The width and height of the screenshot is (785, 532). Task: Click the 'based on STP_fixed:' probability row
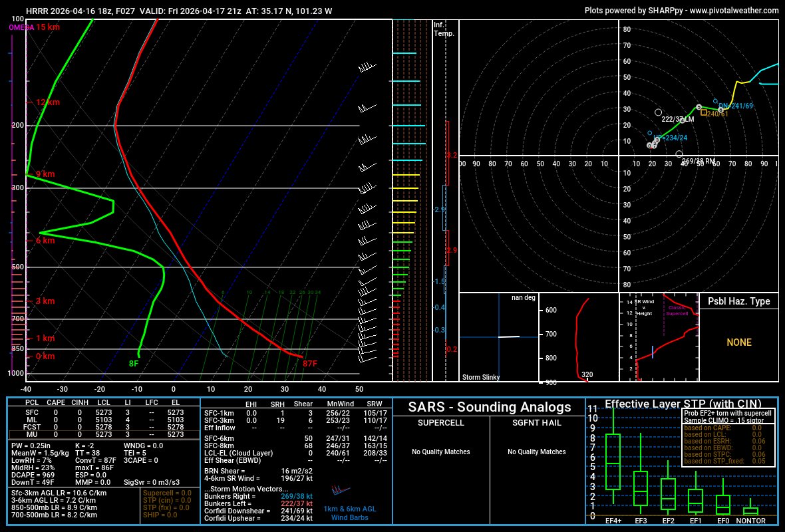click(725, 461)
